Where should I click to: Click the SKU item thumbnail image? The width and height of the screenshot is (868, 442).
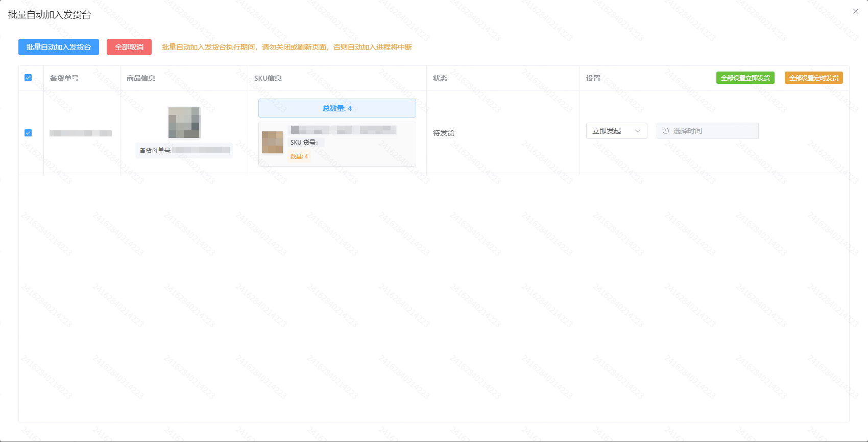(x=272, y=142)
